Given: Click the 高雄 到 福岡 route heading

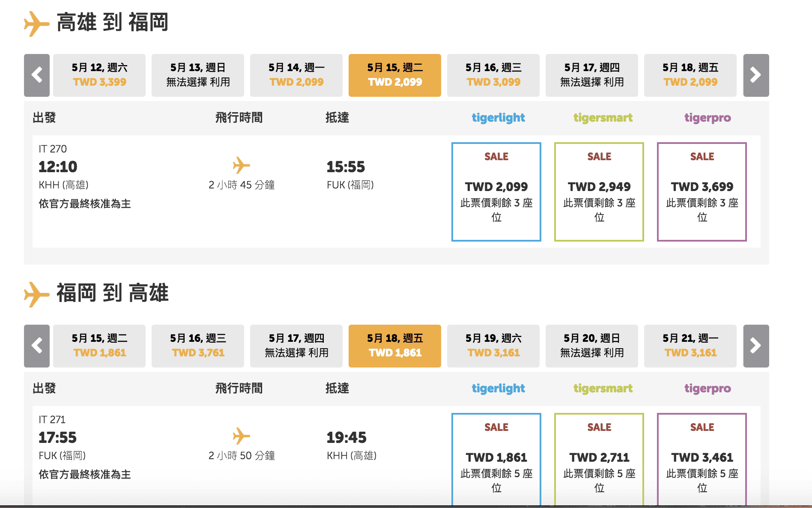Looking at the screenshot, I should 112,23.
